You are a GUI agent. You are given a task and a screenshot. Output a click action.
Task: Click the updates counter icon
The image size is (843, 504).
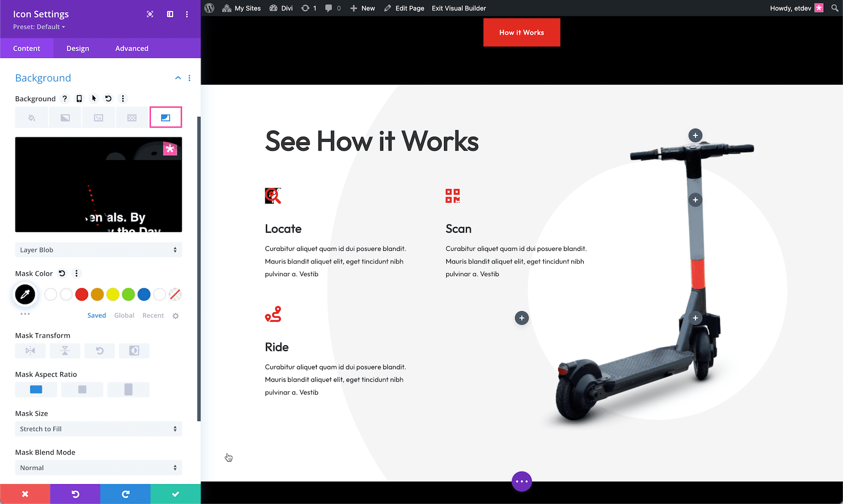click(x=309, y=8)
